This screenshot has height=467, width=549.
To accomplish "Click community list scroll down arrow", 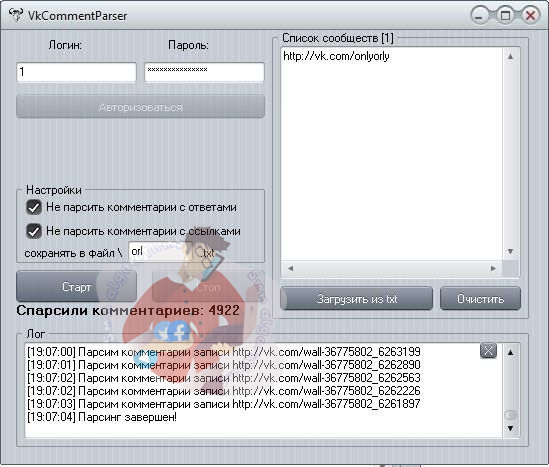I will click(510, 251).
